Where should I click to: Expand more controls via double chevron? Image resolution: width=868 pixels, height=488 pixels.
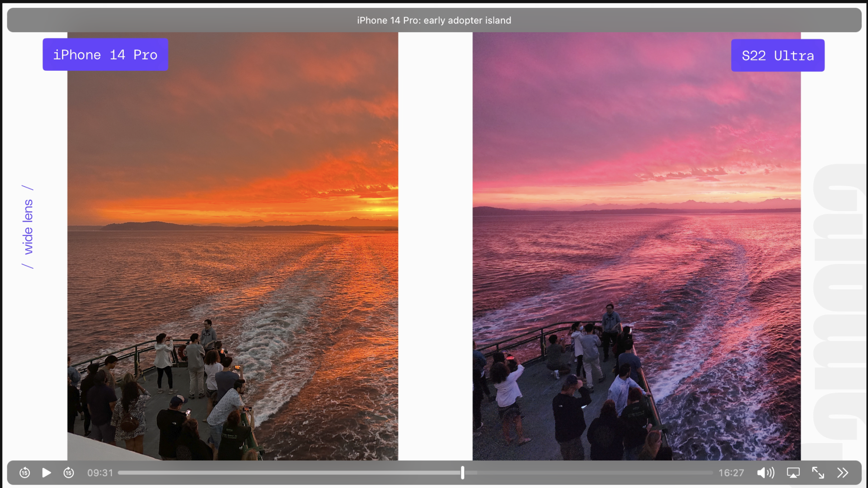coord(843,472)
